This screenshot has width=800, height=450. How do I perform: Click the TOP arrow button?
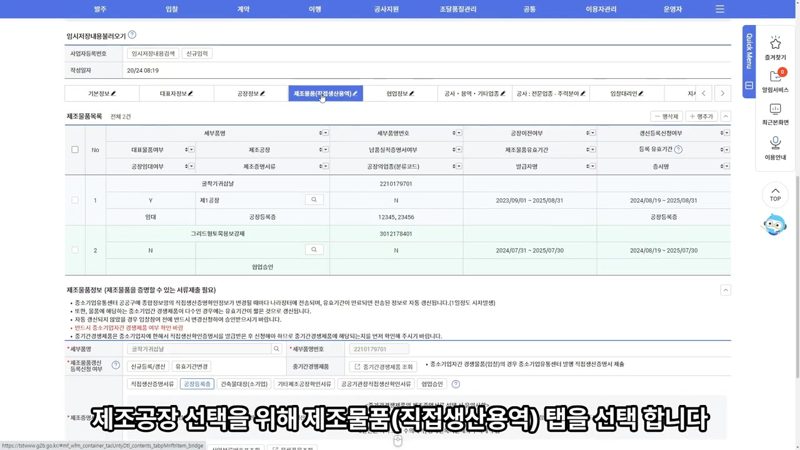(x=775, y=194)
